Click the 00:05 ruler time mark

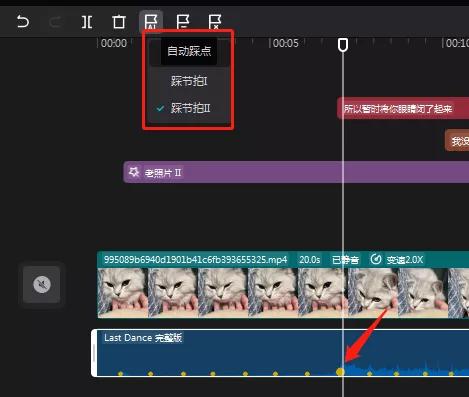(285, 43)
